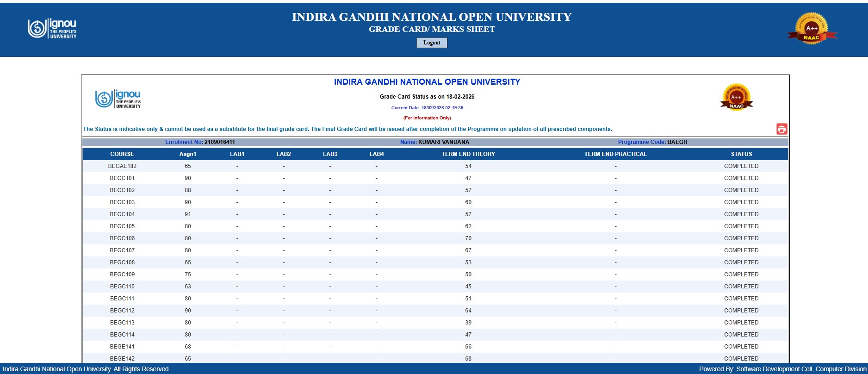Click the GRADE CARD/ MARKS SHEET heading
Screen dimensions: 868x374
coord(432,29)
